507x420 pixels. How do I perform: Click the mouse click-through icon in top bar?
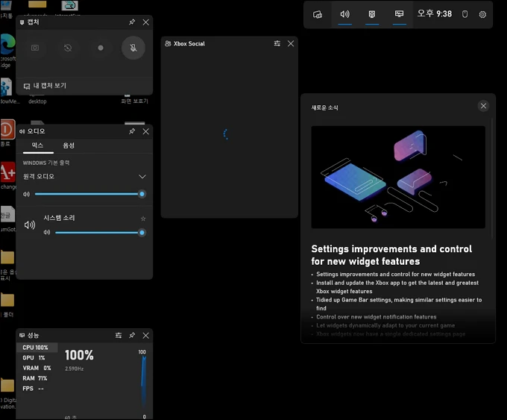coord(465,14)
